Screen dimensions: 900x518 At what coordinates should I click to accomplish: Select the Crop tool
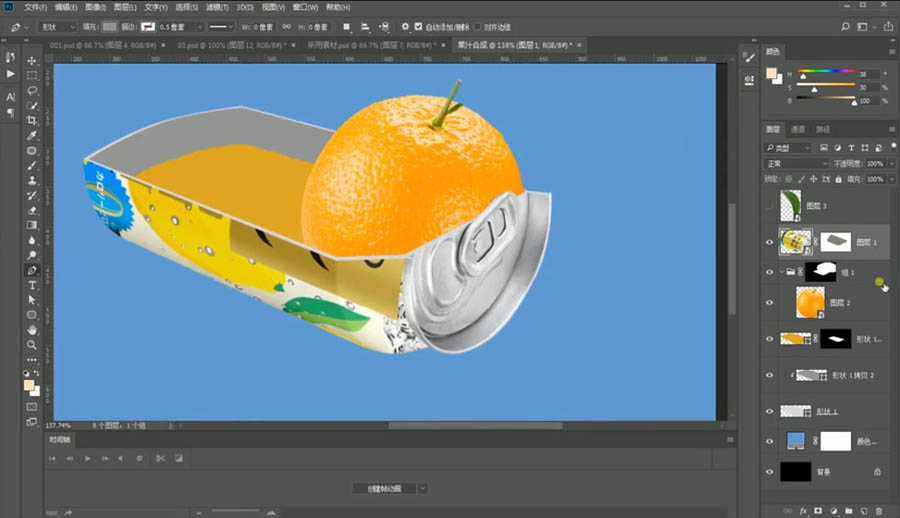(x=32, y=120)
